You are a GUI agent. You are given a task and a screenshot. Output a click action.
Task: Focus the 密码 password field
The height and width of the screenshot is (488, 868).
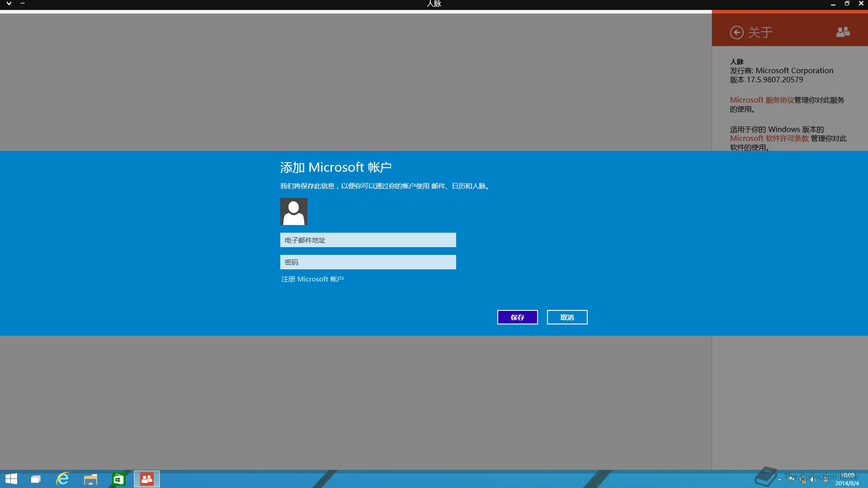click(x=368, y=262)
